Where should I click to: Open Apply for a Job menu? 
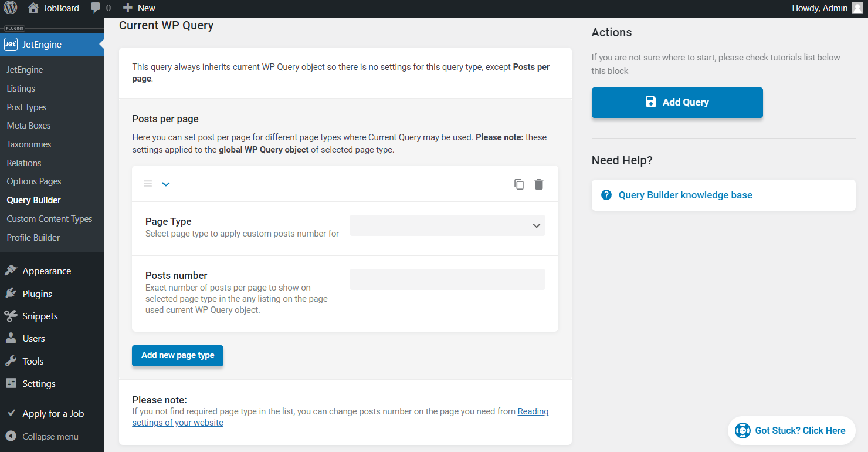click(52, 413)
